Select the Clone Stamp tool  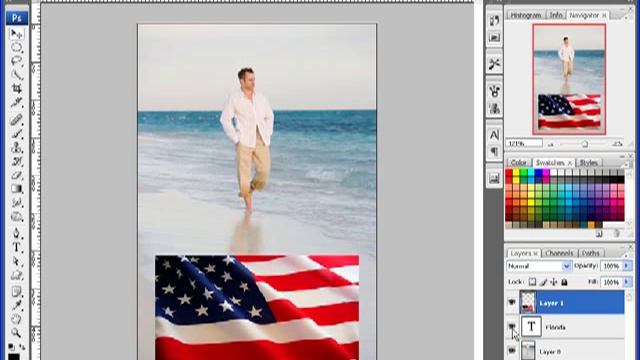tap(16, 147)
